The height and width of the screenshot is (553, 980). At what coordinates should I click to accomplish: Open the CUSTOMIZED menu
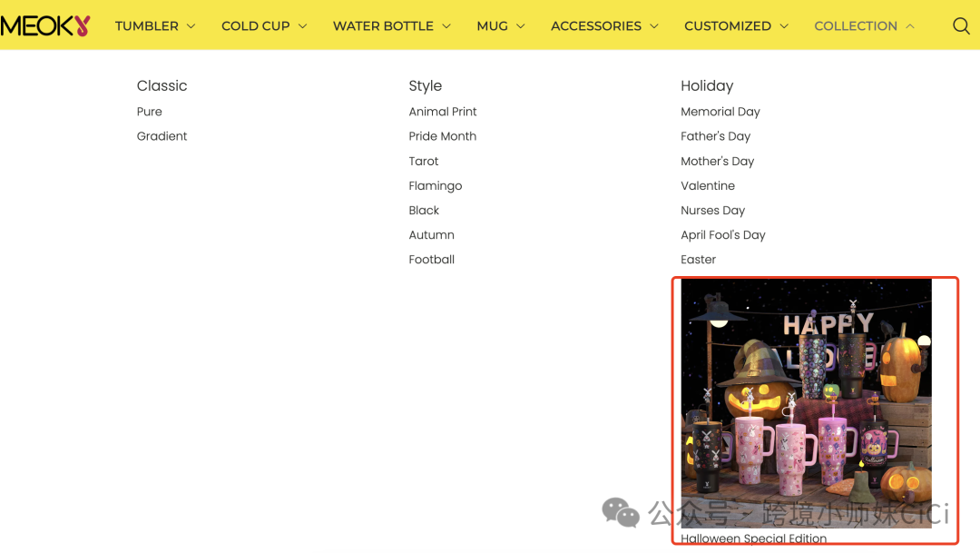click(x=736, y=26)
